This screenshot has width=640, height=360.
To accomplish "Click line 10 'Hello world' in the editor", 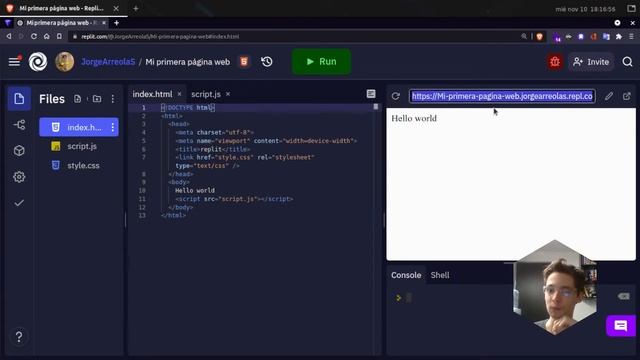I will (195, 191).
